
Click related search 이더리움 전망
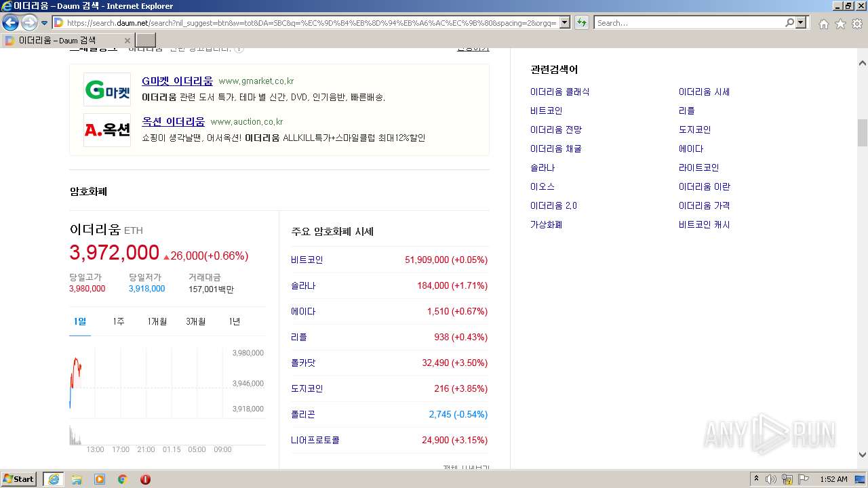pyautogui.click(x=556, y=129)
